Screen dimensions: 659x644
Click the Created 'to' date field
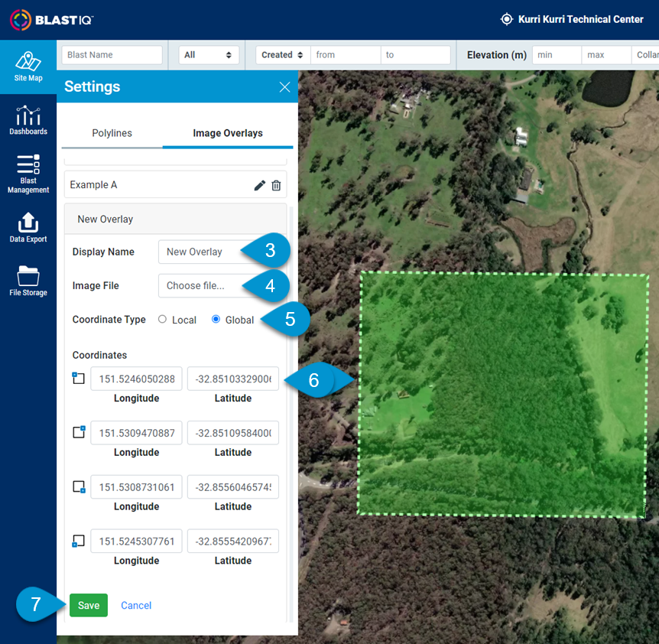click(x=415, y=55)
